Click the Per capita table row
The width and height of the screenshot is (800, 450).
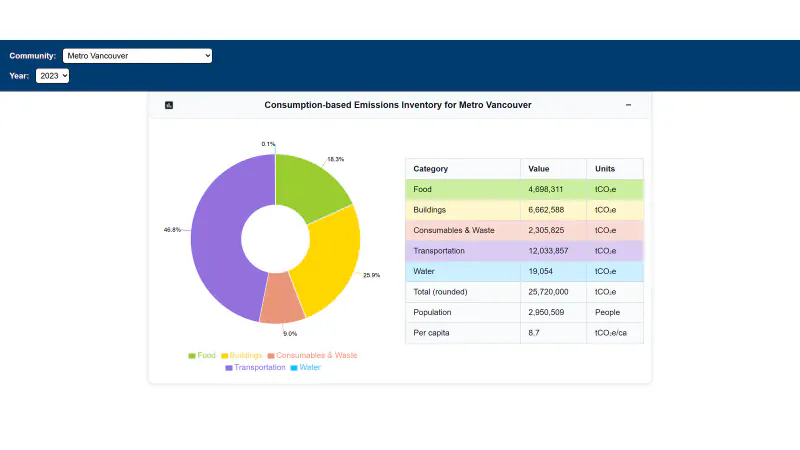(x=524, y=333)
